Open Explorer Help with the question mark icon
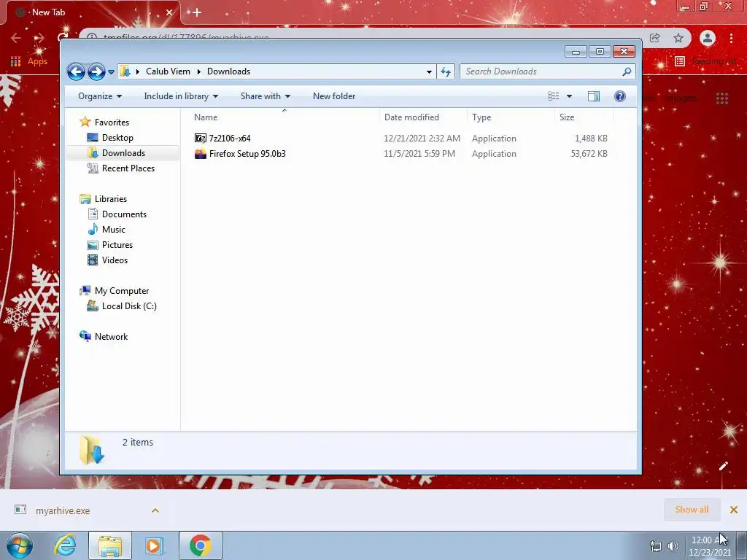 tap(620, 96)
